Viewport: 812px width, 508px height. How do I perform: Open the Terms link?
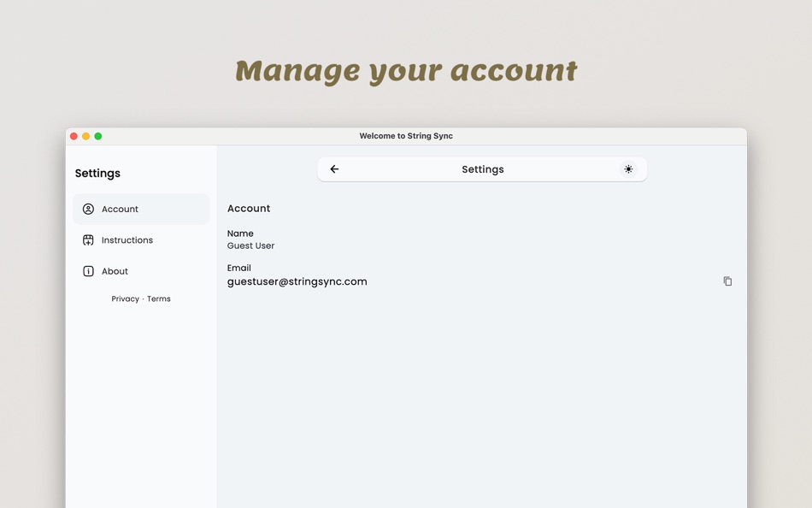[x=159, y=298]
